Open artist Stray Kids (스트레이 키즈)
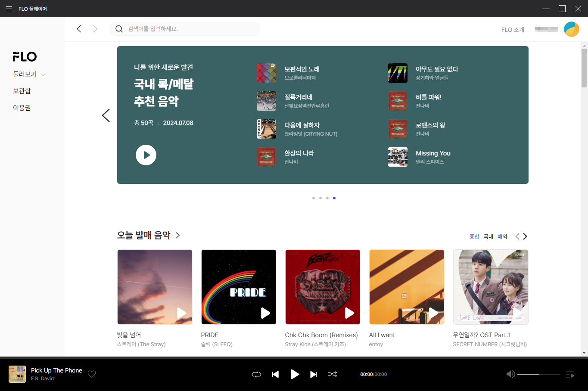 315,344
